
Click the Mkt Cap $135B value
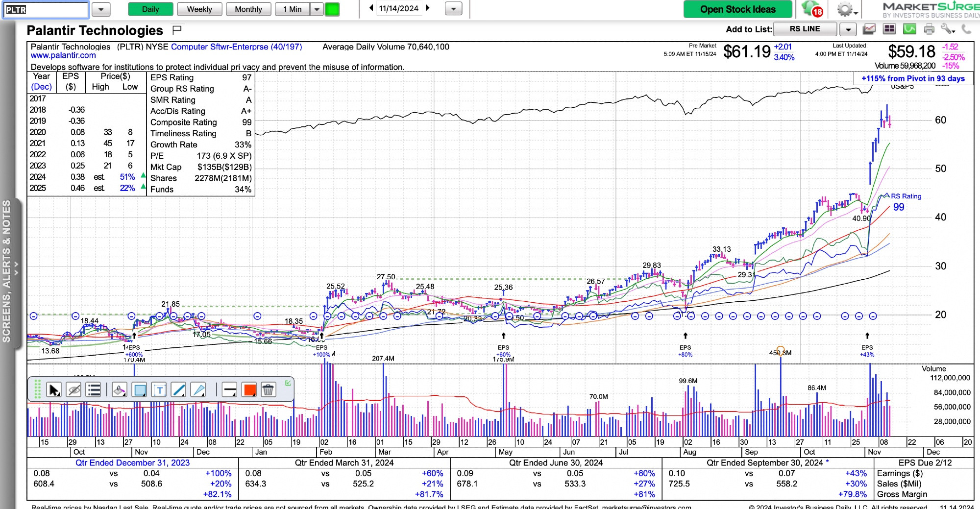224,167
